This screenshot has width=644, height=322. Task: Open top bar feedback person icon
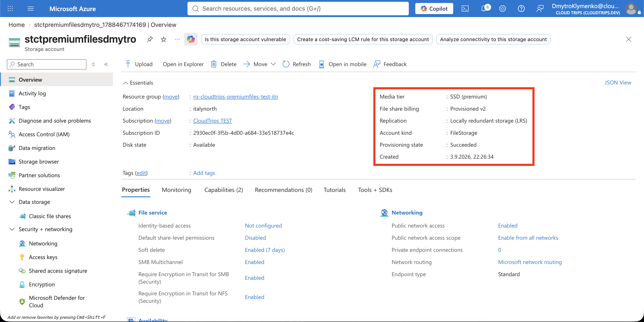click(x=540, y=9)
